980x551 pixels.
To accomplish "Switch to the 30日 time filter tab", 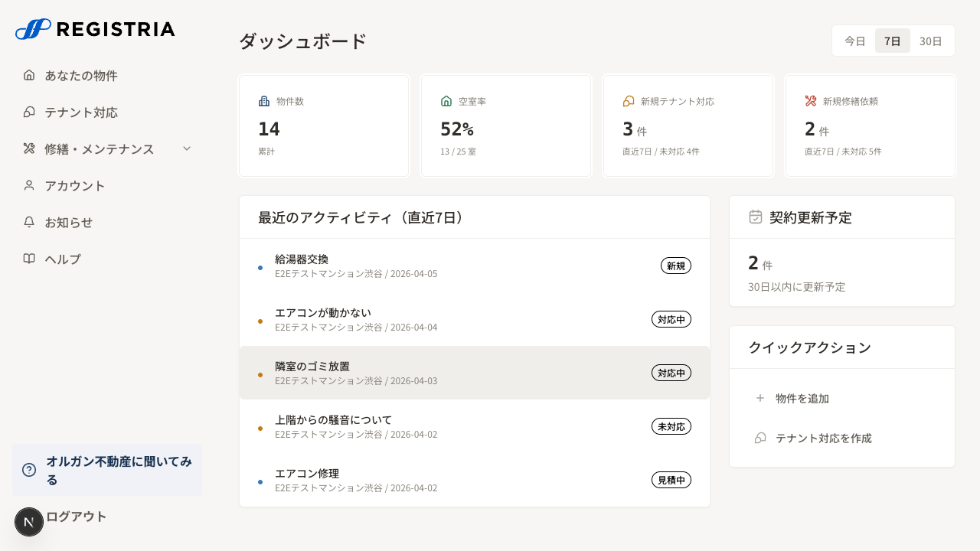I will (x=931, y=41).
